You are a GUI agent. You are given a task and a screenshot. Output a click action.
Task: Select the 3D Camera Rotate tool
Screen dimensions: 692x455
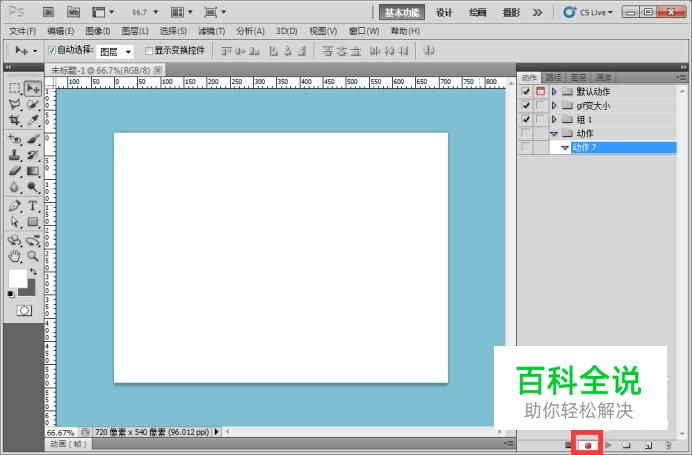point(33,241)
